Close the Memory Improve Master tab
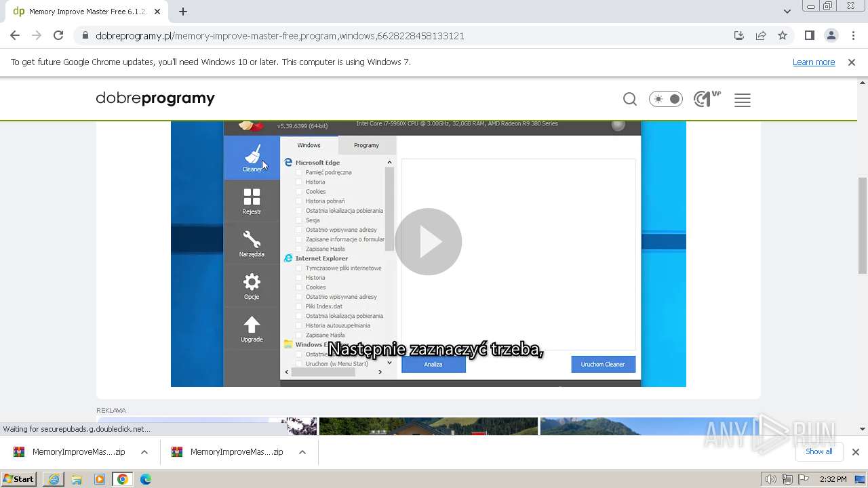The height and width of the screenshot is (488, 868). (x=157, y=12)
